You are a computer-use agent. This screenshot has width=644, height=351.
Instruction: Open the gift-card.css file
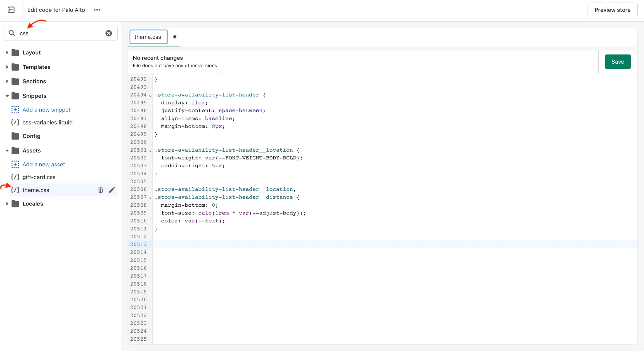point(39,177)
